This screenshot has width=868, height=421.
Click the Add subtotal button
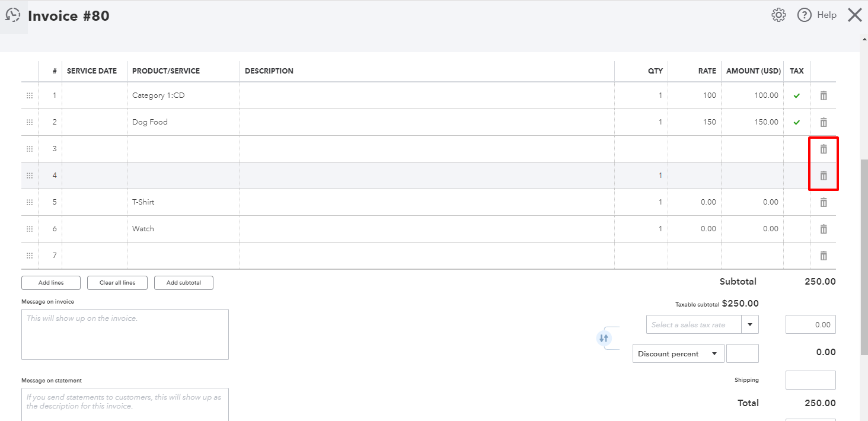tap(183, 283)
